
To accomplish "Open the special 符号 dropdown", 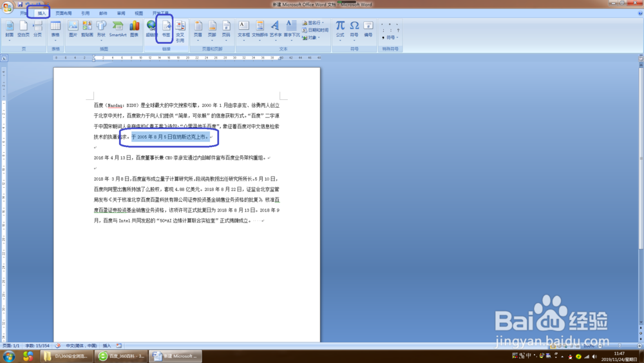I will pyautogui.click(x=391, y=37).
